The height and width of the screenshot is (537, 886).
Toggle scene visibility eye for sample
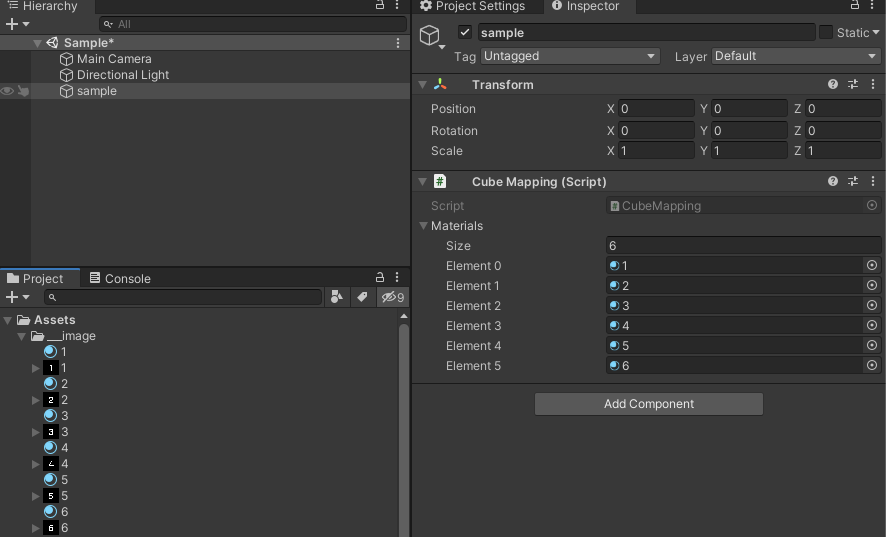7,91
